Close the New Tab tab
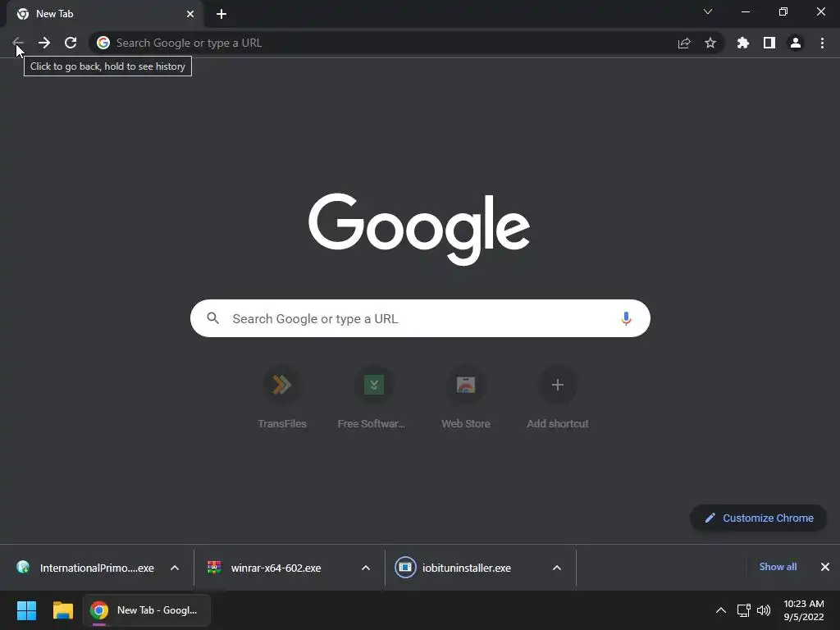The height and width of the screenshot is (630, 840). [x=190, y=14]
